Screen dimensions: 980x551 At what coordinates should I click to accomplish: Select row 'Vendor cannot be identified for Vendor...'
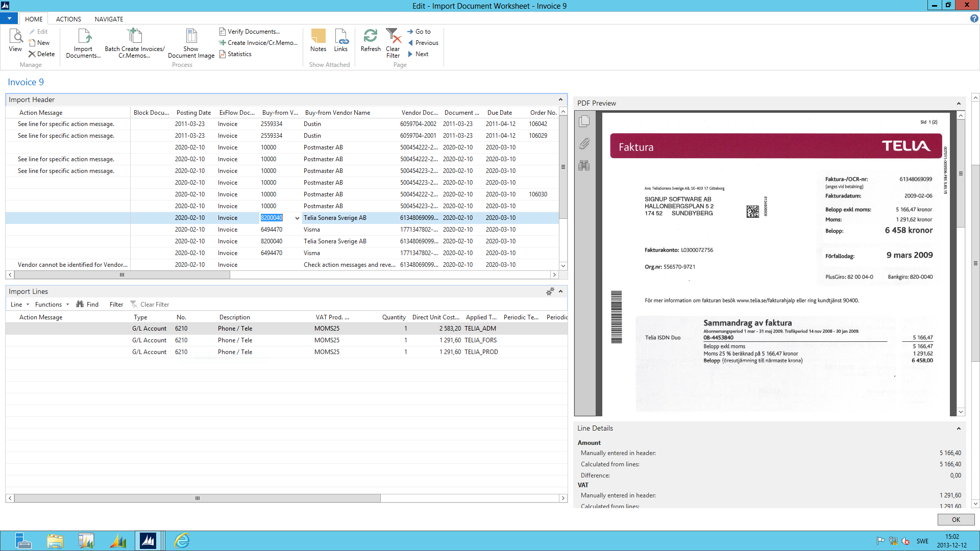[282, 265]
